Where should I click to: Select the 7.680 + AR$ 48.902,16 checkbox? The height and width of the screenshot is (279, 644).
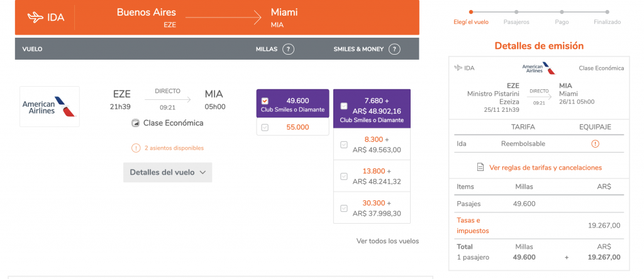(344, 106)
